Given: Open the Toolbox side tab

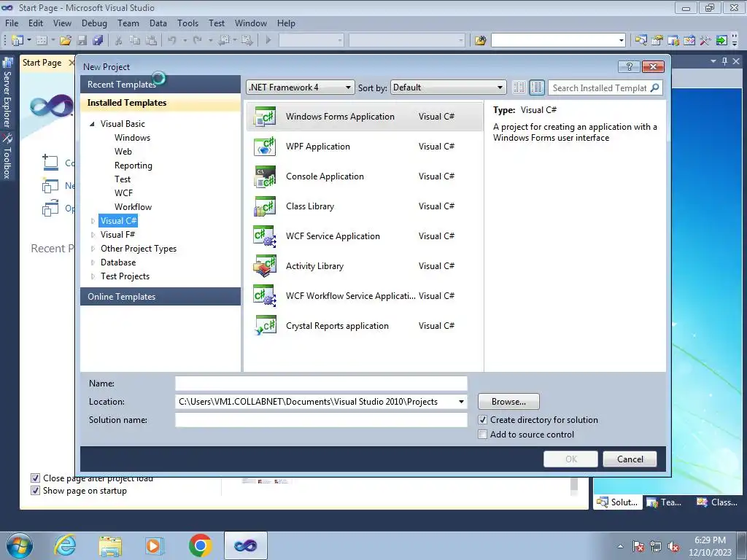Looking at the screenshot, I should 7,157.
